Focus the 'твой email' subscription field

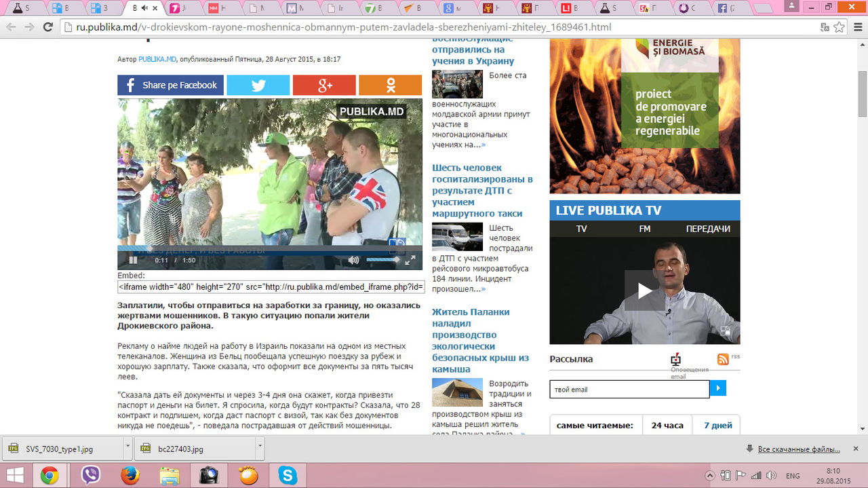pyautogui.click(x=629, y=389)
